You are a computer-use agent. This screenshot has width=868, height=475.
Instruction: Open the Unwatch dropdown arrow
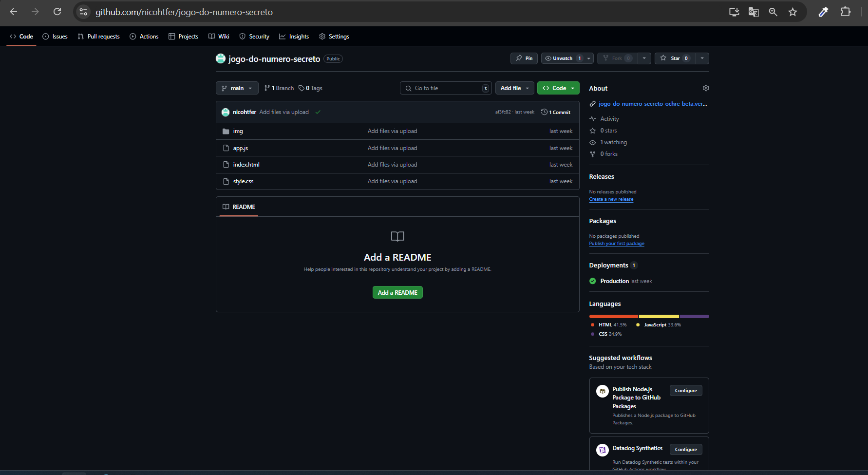click(589, 58)
